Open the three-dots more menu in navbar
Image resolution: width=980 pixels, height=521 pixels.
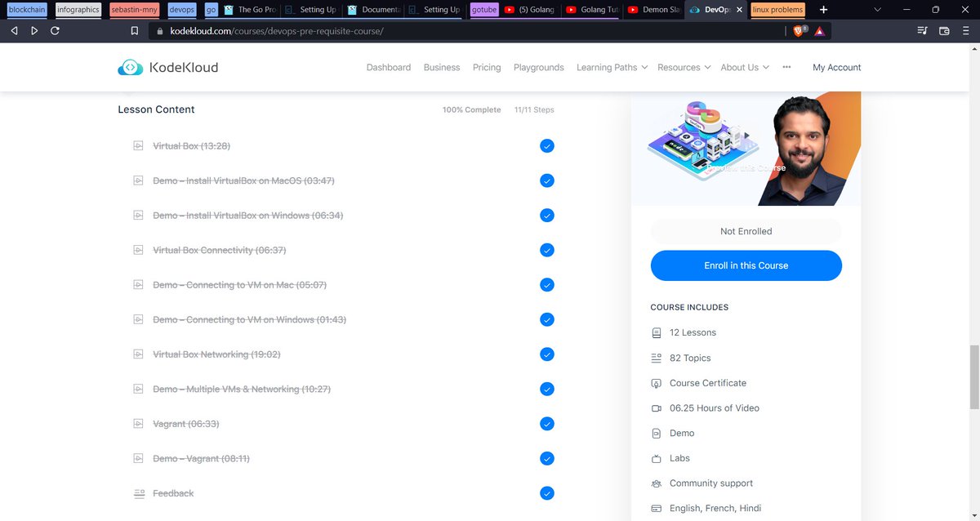pyautogui.click(x=786, y=67)
